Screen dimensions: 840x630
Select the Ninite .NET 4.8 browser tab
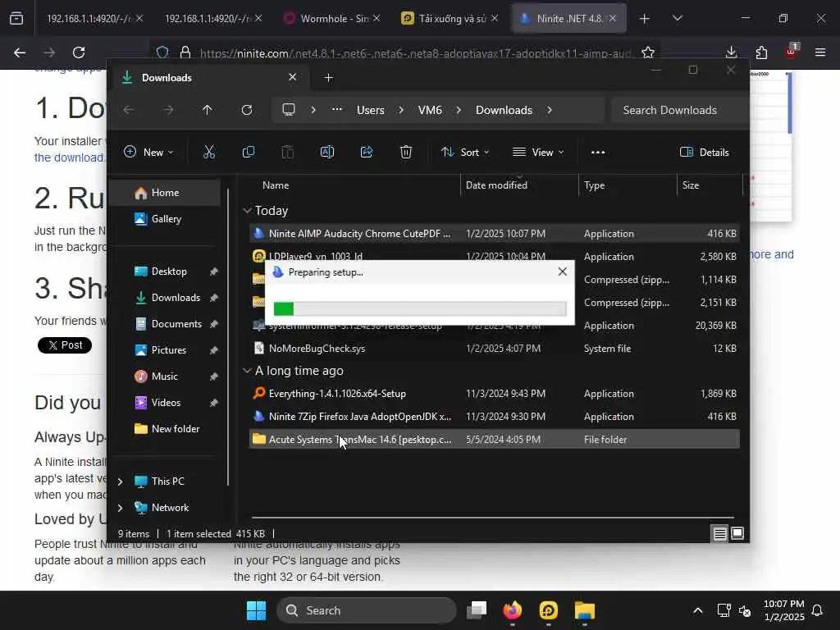pyautogui.click(x=569, y=19)
